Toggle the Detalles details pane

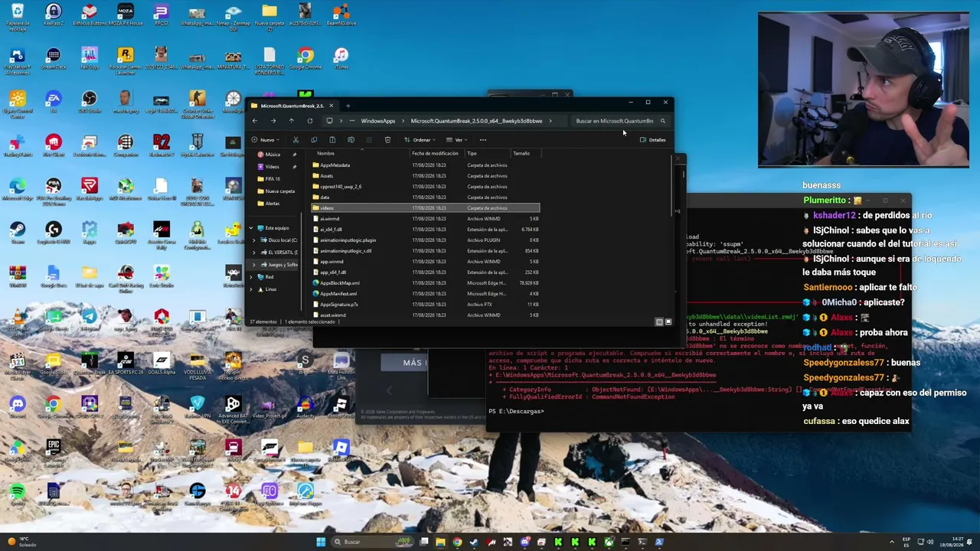tap(653, 140)
